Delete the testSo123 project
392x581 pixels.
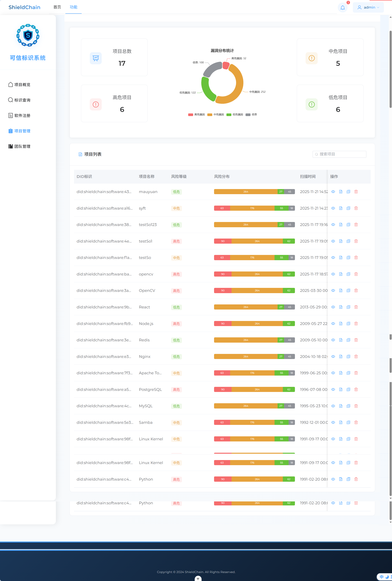pos(356,225)
